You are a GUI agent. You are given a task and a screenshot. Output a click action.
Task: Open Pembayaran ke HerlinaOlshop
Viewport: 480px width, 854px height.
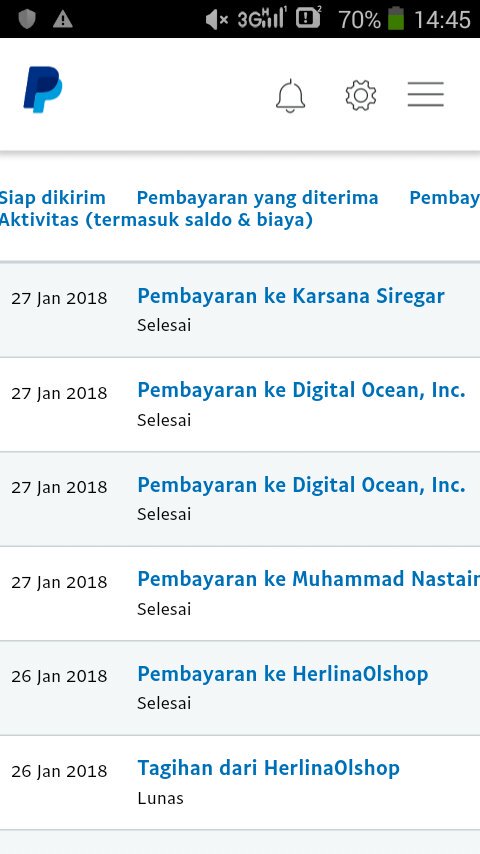point(283,674)
